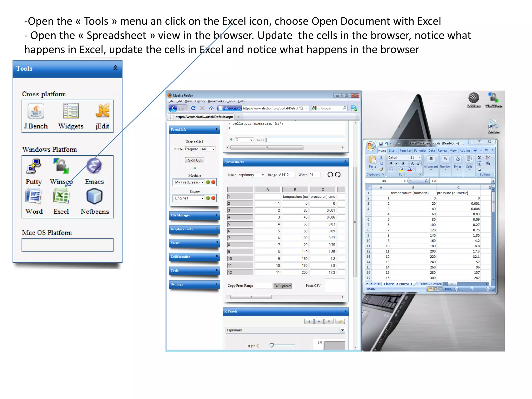Open the jEdit editor icon
This screenshot has height=399, width=532.
(x=102, y=111)
